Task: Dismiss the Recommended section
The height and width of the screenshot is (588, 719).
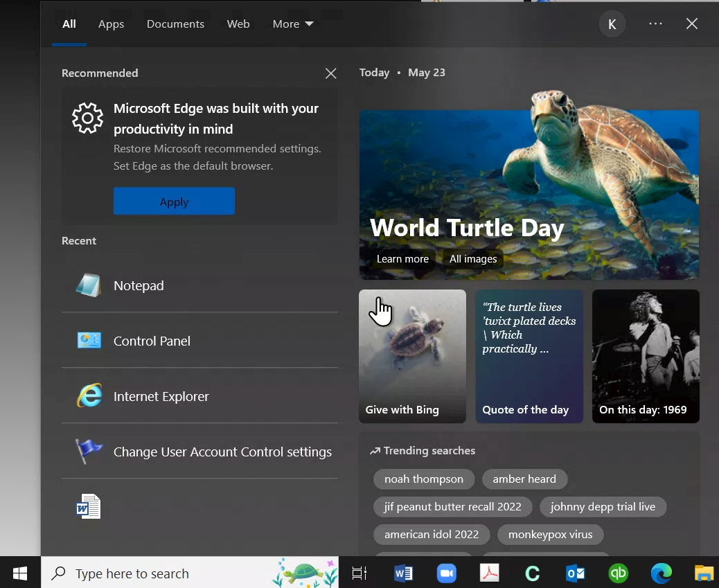Action: click(x=331, y=73)
